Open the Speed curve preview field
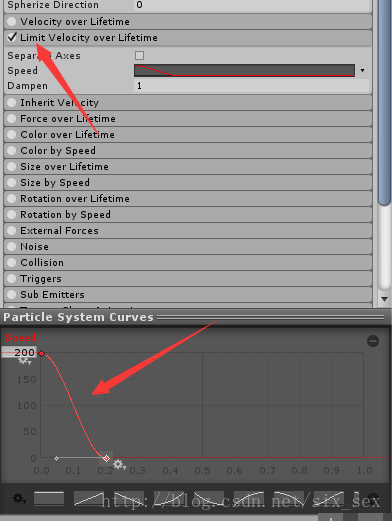 click(244, 70)
